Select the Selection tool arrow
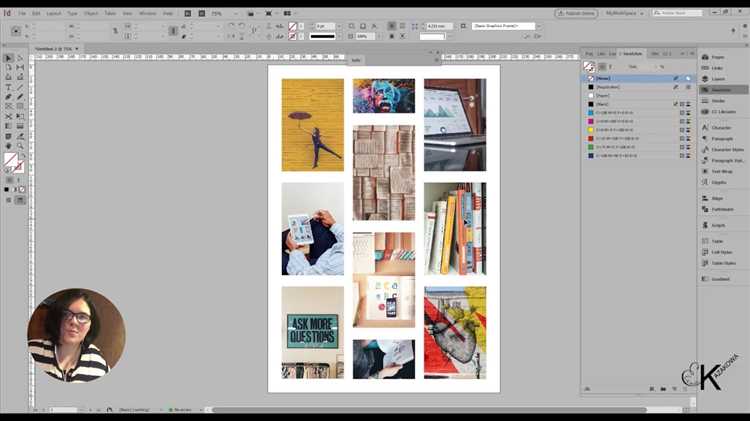This screenshot has height=421, width=750. (8, 58)
